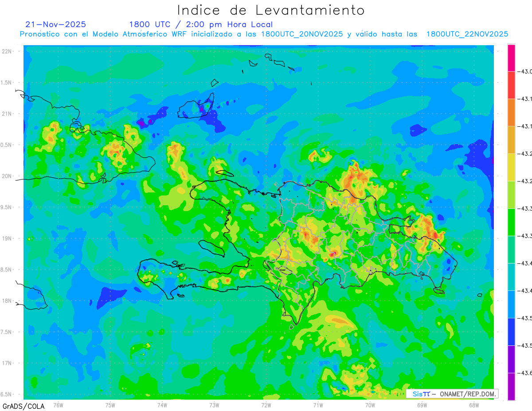This screenshot has height=411, width=532.
Task: Click the '69W' longitude label
Action: [422, 405]
